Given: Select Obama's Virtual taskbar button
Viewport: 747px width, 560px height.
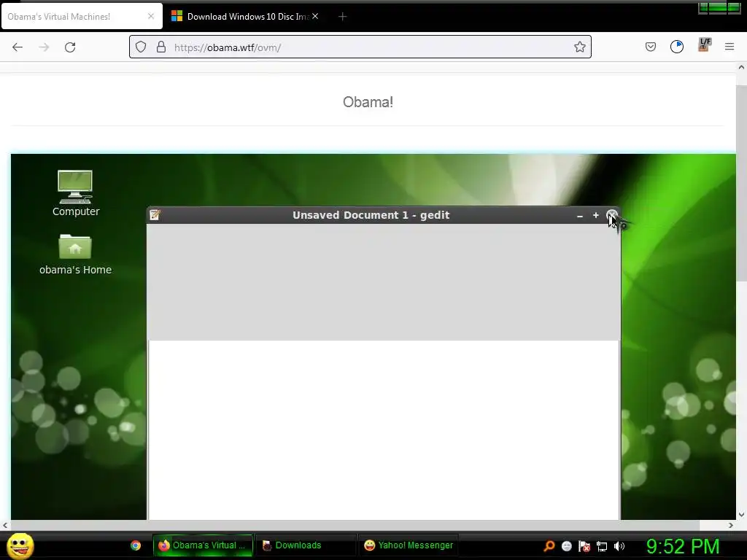Looking at the screenshot, I should [x=203, y=545].
